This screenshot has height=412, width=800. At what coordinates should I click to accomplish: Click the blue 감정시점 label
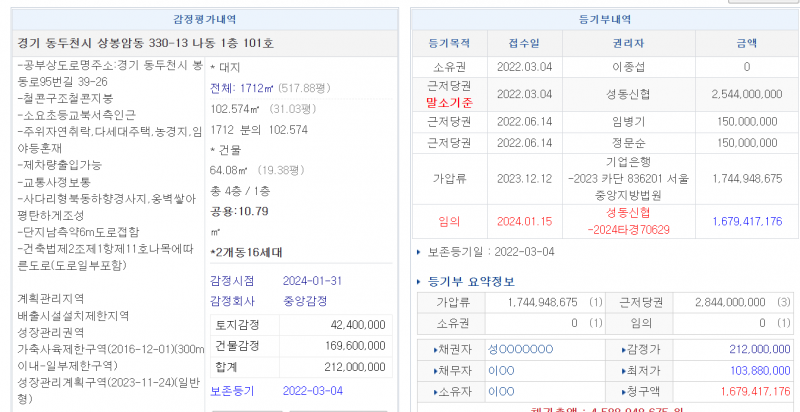(x=233, y=279)
